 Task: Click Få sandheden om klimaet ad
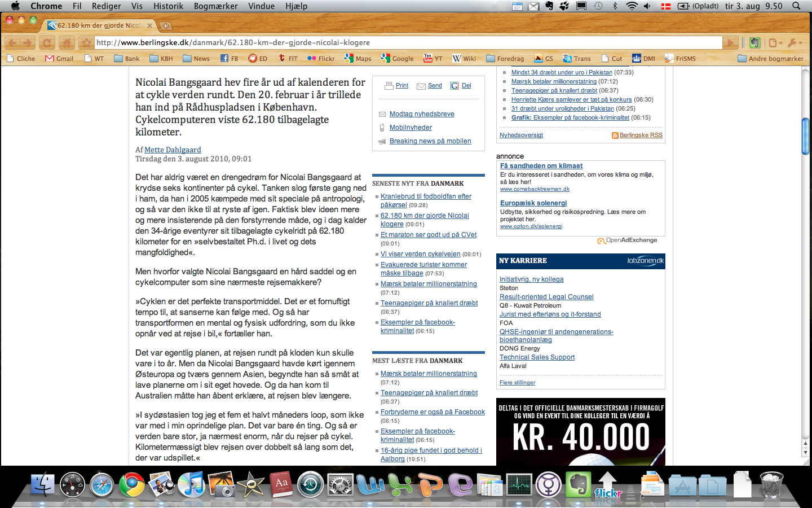541,166
